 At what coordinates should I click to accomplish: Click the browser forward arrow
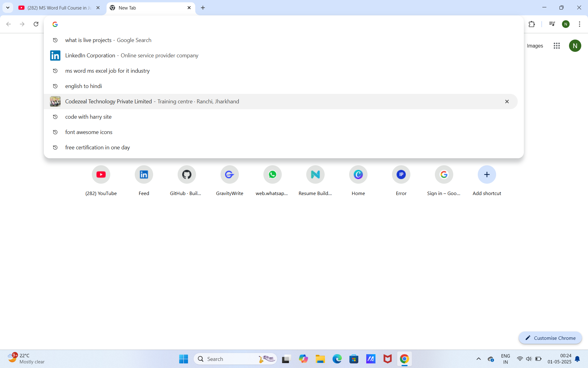point(22,24)
